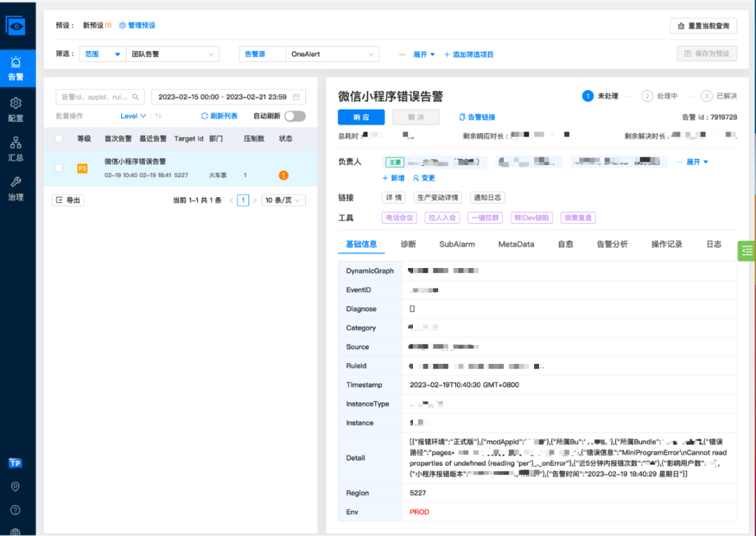Click the help question mark sidebar icon
The image size is (756, 536).
point(15,510)
